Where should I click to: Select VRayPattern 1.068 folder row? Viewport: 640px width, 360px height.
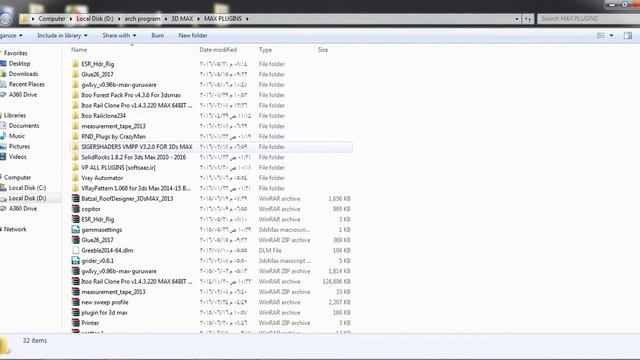tap(211, 188)
